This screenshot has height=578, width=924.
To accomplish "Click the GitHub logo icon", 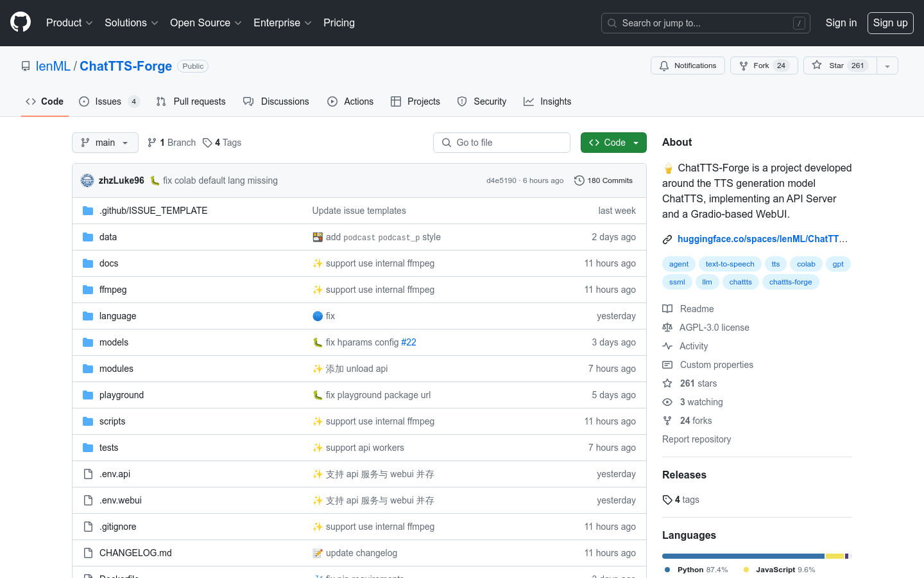I will [x=21, y=22].
